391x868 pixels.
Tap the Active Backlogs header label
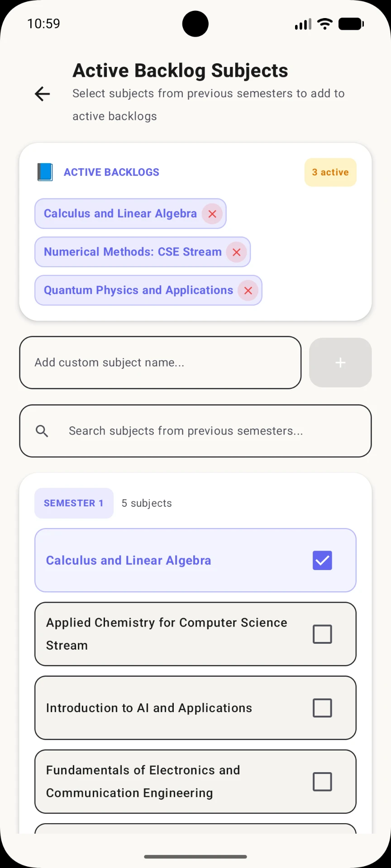pyautogui.click(x=111, y=172)
